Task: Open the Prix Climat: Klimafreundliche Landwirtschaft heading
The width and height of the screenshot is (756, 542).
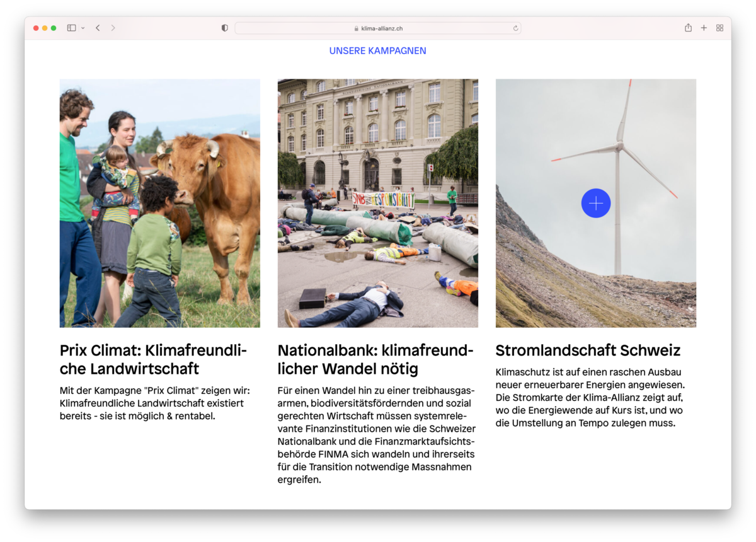Action: (x=153, y=359)
